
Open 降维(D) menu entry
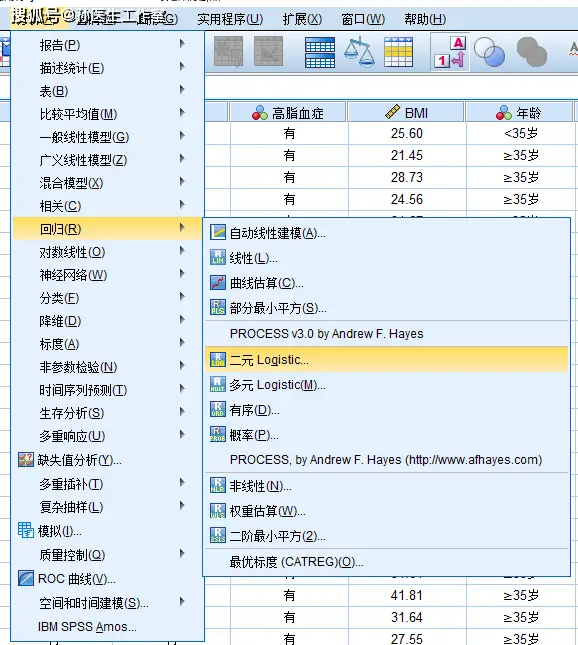[107, 321]
